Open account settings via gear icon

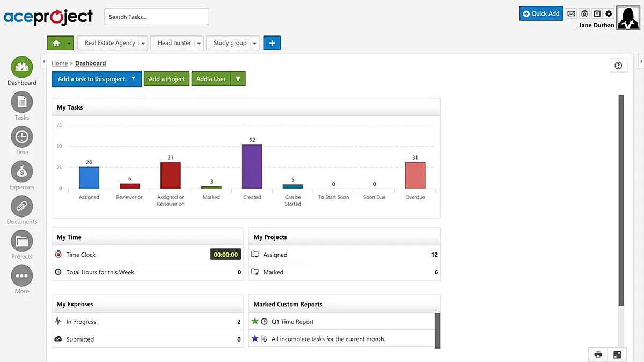click(x=609, y=13)
